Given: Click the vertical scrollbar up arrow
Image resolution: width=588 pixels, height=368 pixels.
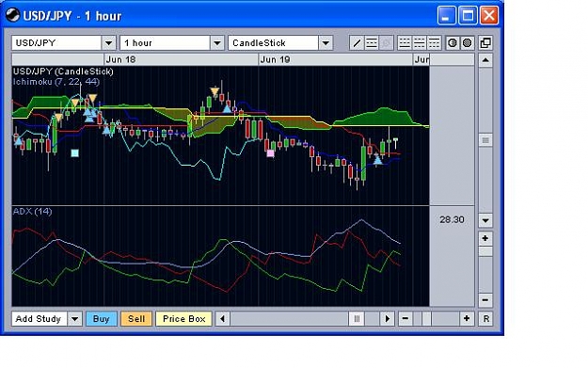Looking at the screenshot, I should pyautogui.click(x=485, y=60).
